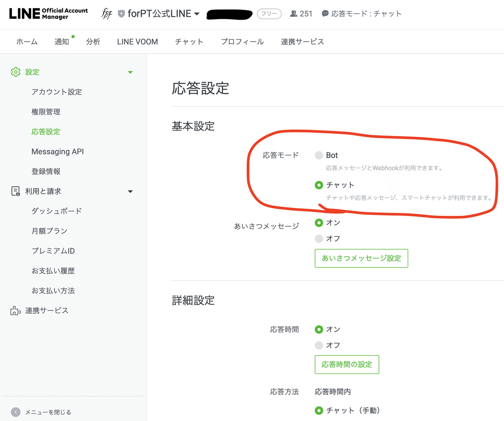Click the 応答モード chat bubble status icon
The width and height of the screenshot is (504, 421).
[x=325, y=13]
